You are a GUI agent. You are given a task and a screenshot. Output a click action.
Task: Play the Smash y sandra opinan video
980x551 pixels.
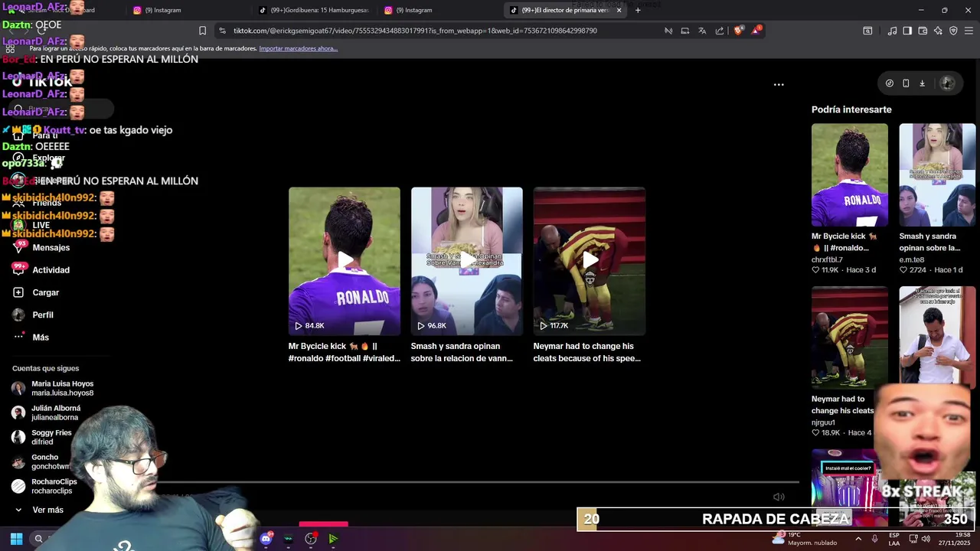point(467,261)
